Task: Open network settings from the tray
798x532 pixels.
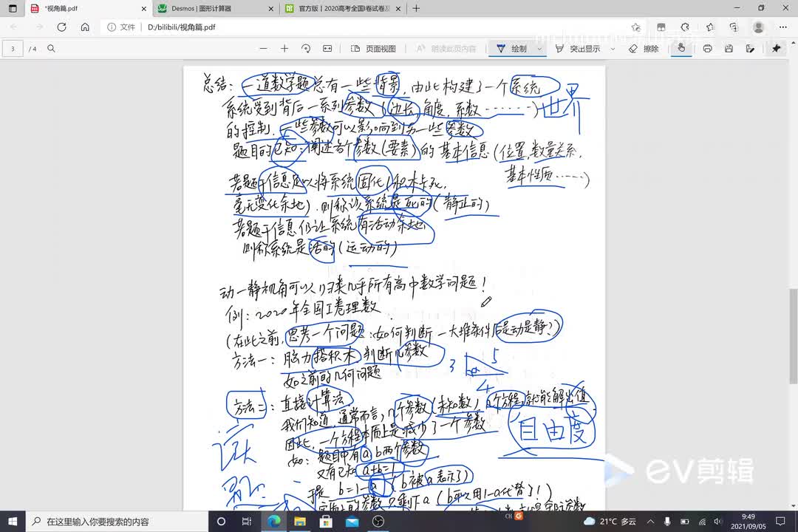Action: pos(702,522)
